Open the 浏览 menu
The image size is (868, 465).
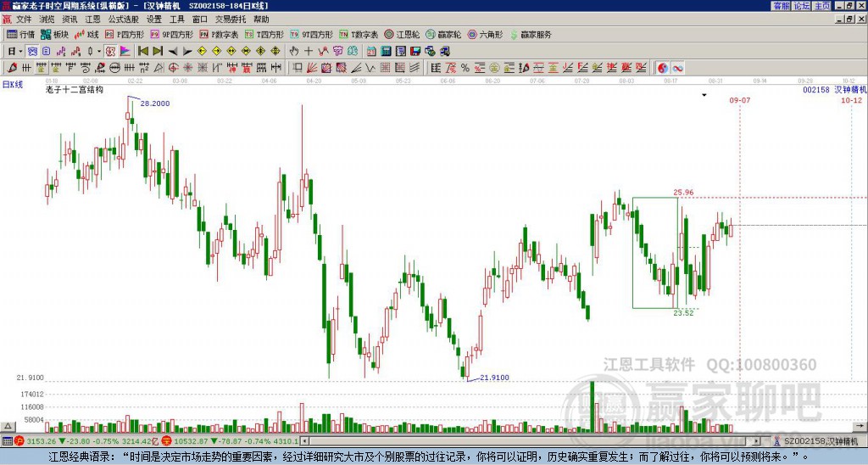point(47,20)
